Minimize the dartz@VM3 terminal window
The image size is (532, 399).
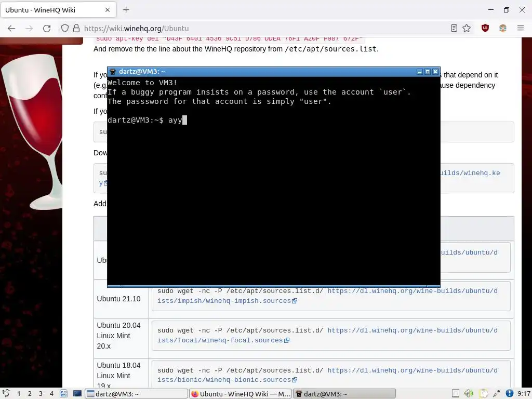coord(420,72)
